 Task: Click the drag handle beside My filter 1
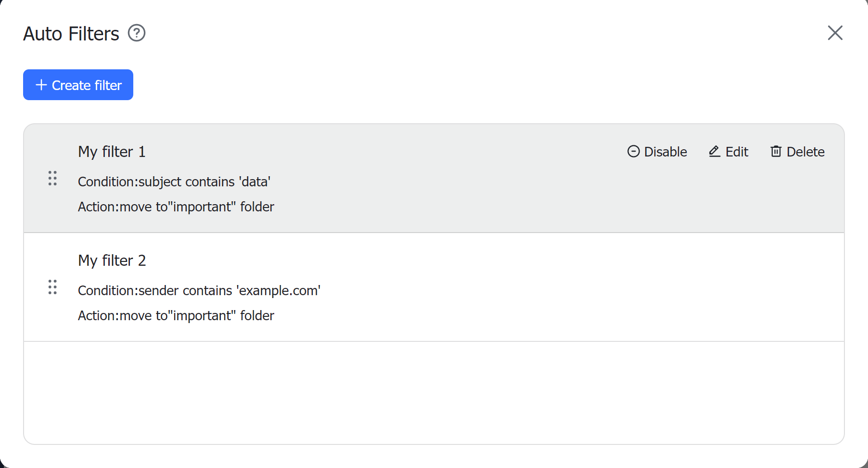(52, 179)
